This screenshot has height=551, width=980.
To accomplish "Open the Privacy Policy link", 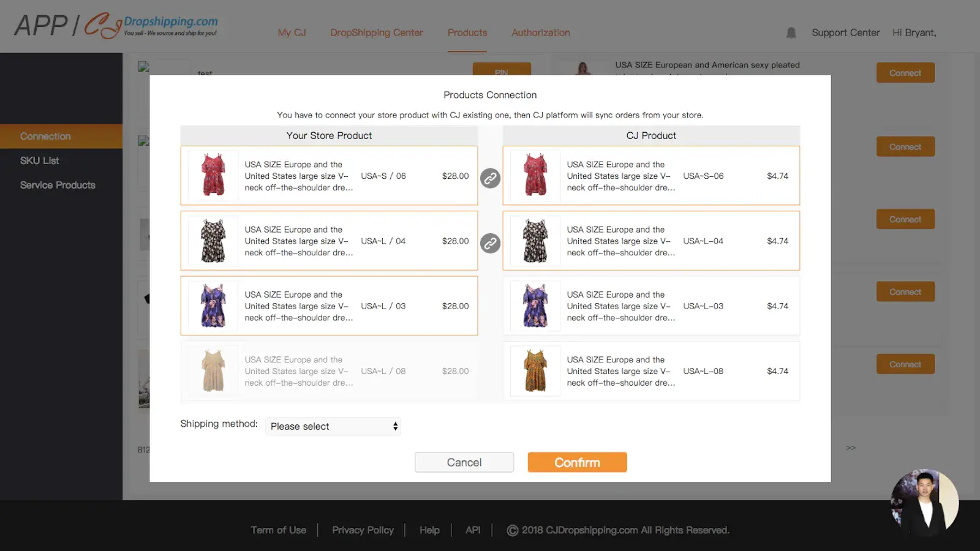I will click(363, 530).
